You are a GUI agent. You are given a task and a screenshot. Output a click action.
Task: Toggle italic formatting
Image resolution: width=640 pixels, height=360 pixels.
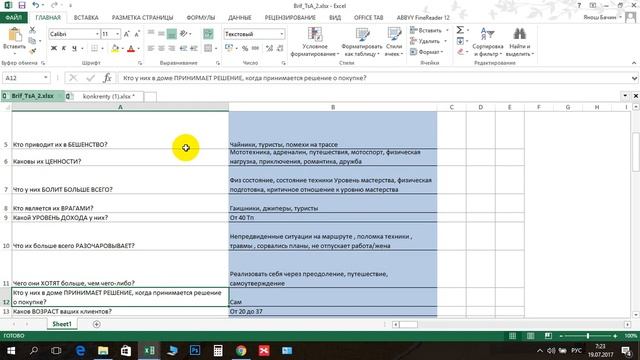coord(64,48)
